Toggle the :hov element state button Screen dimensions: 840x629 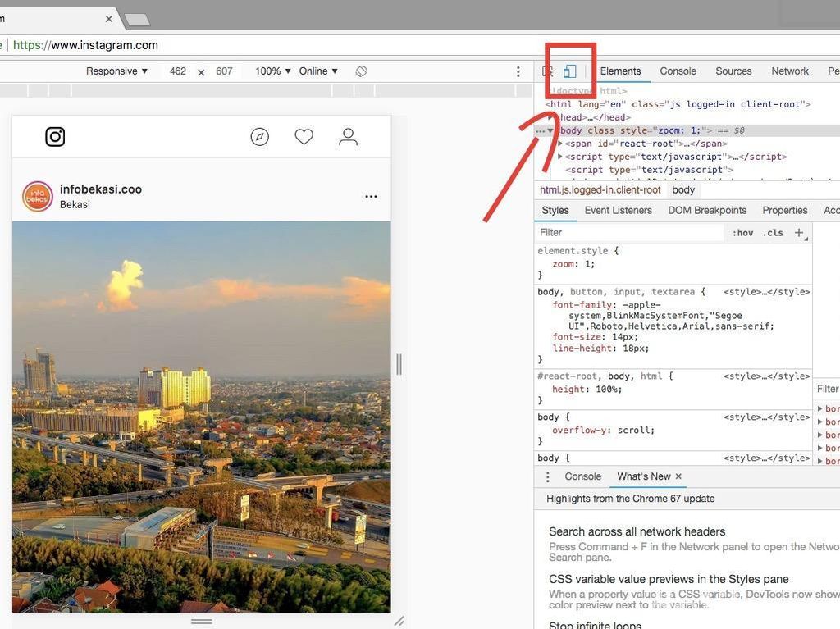pos(742,233)
